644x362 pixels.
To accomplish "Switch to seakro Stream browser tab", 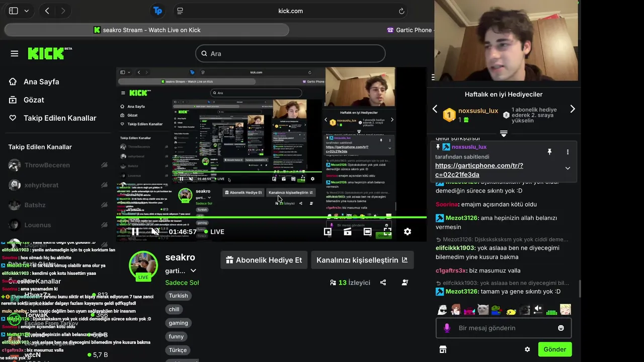I will point(147,30).
